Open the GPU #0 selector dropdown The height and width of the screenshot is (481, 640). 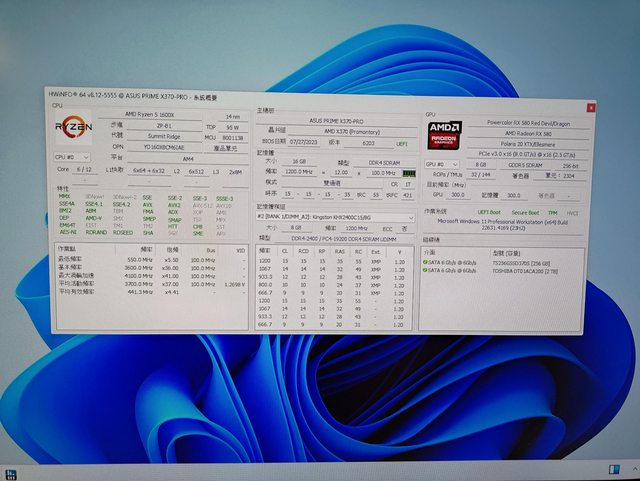pos(436,164)
